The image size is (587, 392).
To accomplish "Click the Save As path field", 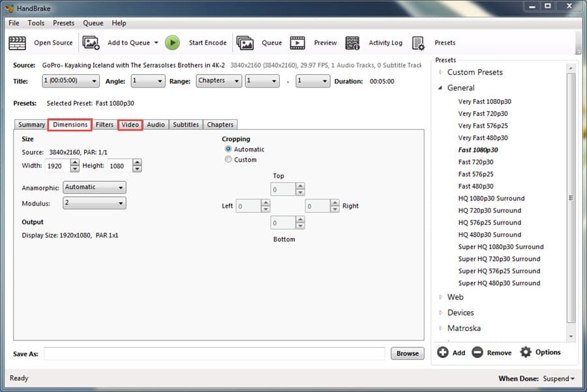I will pyautogui.click(x=214, y=354).
